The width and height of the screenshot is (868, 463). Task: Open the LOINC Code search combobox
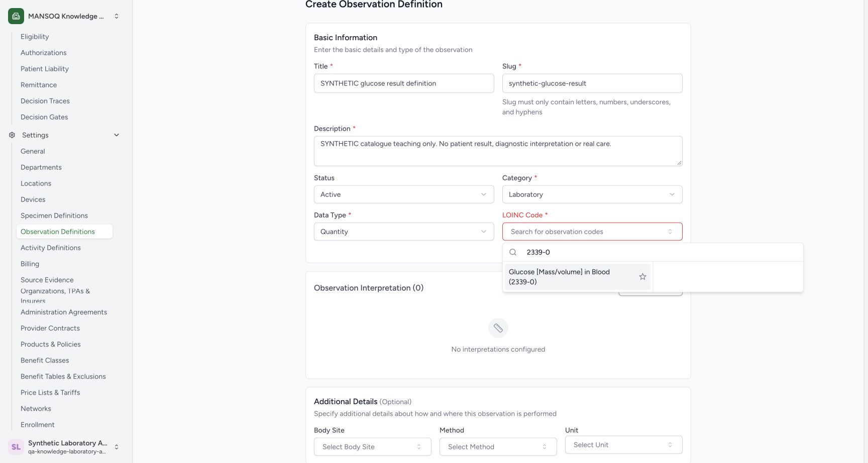[x=592, y=232]
